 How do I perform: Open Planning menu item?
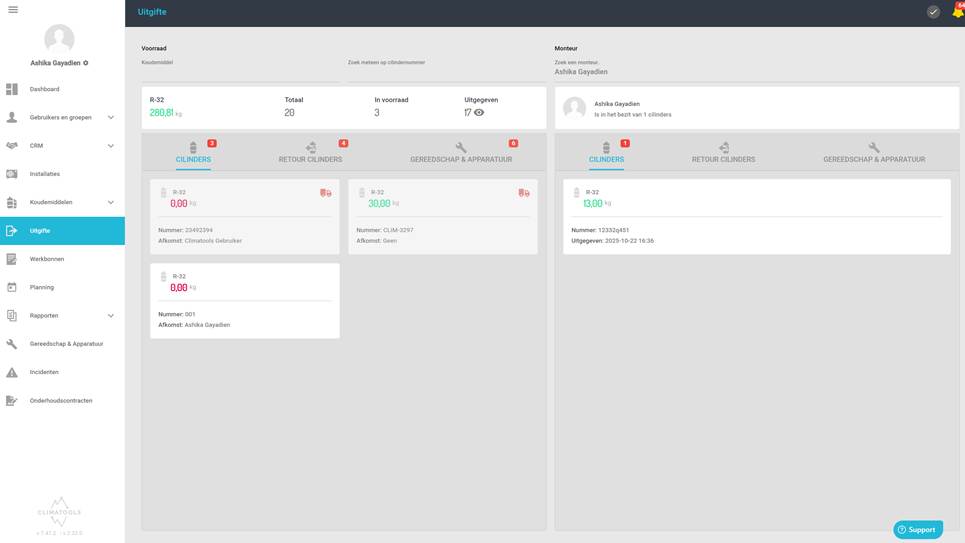62,288
